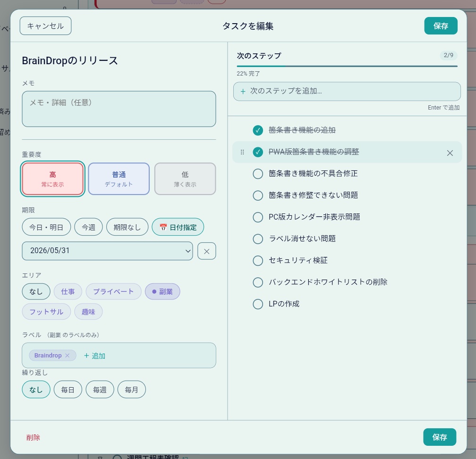This screenshot has height=459, width=476.
Task: Click the バックエンドホワイトリストの削除 text
Action: pos(328,282)
